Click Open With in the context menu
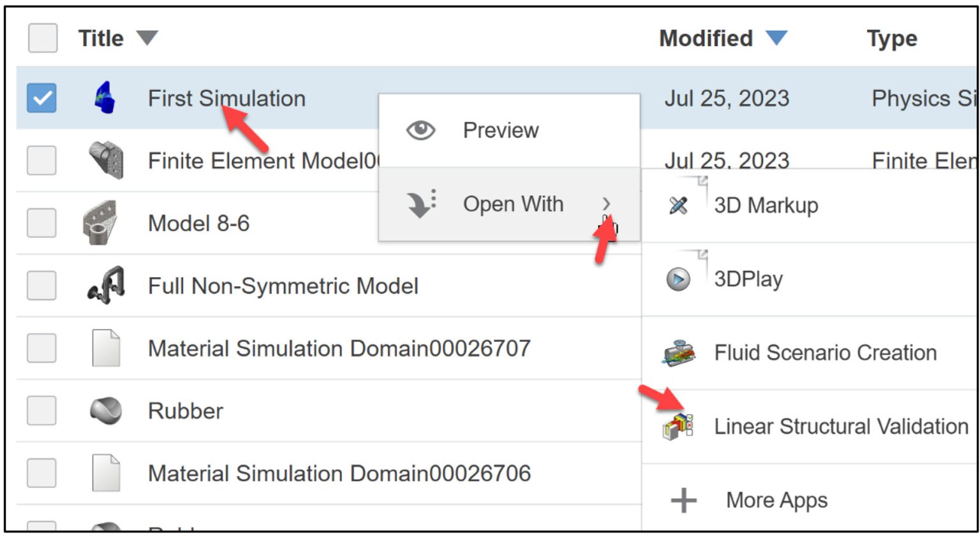Screen dimensions: 980x537 tap(514, 204)
